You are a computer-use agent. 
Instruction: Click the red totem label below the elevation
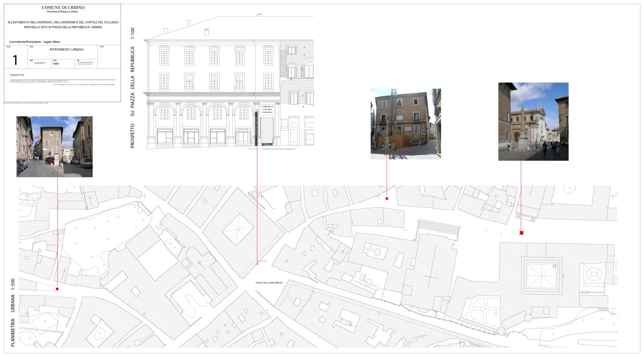point(252,149)
